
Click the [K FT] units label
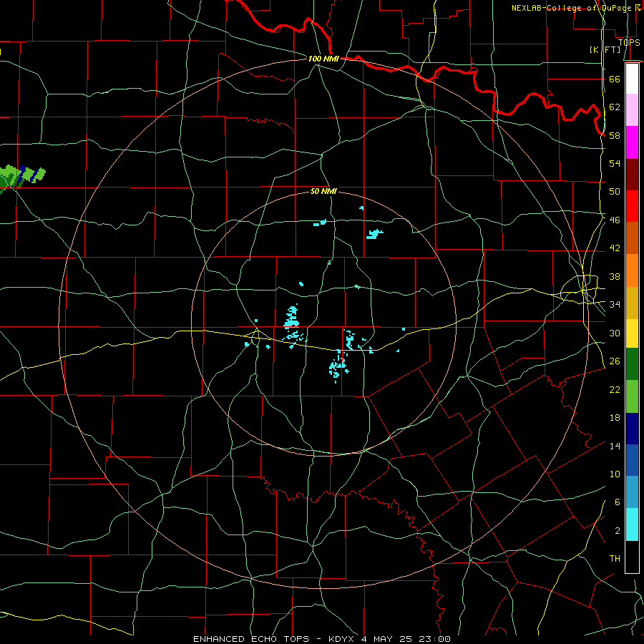(605, 49)
